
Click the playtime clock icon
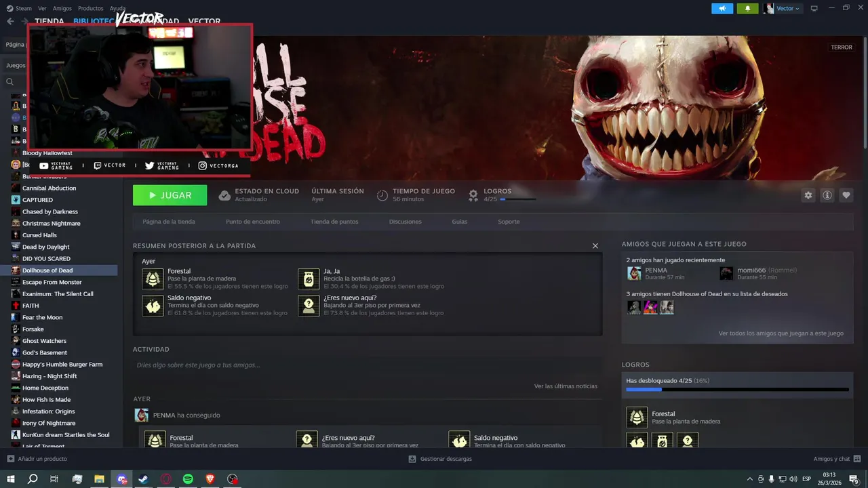pyautogui.click(x=382, y=195)
